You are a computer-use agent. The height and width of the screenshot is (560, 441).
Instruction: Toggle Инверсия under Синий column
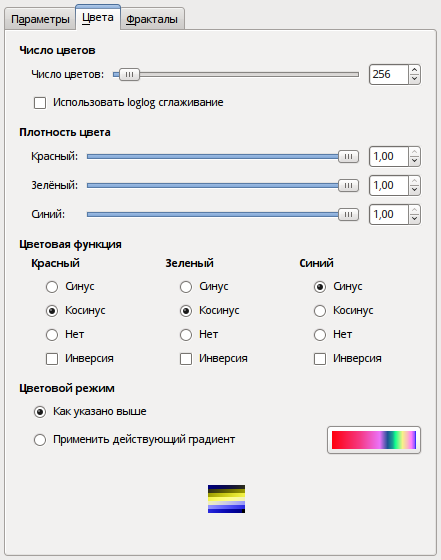[320, 359]
